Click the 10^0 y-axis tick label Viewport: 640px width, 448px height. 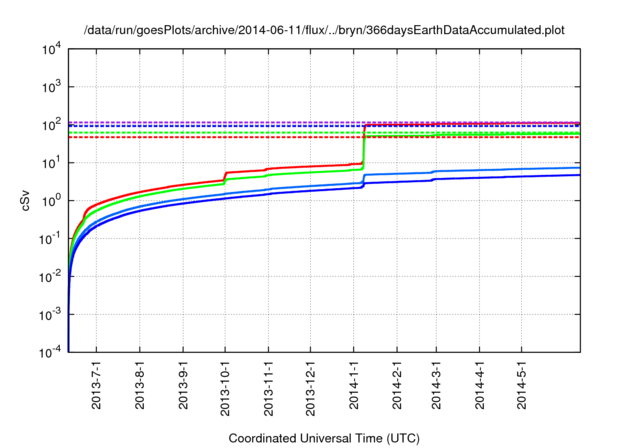point(50,200)
